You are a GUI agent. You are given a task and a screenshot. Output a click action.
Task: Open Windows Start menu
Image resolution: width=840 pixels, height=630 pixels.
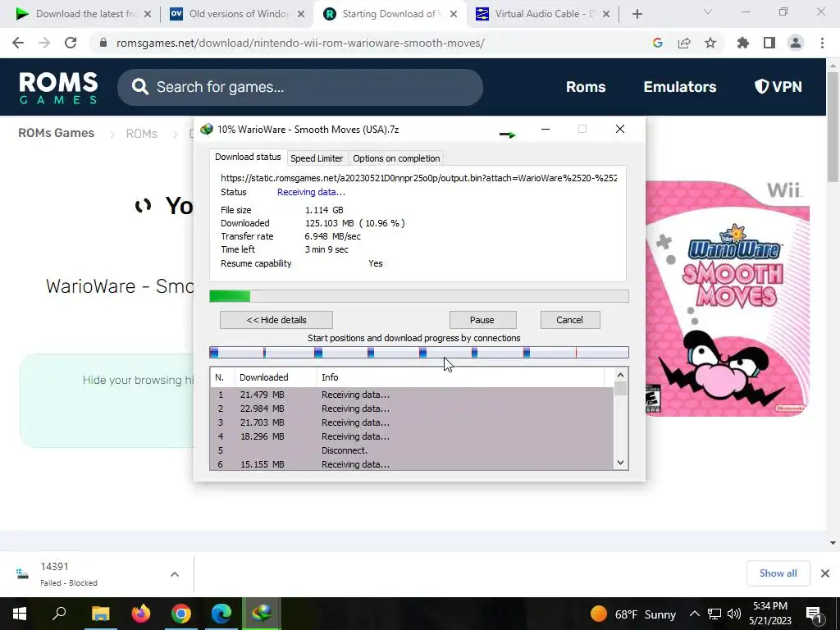[x=20, y=614]
